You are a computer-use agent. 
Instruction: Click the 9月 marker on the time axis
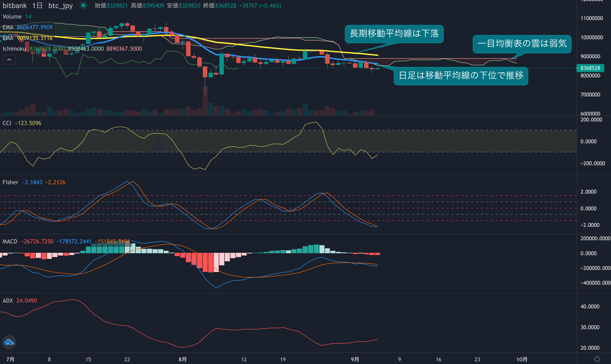(x=355, y=359)
